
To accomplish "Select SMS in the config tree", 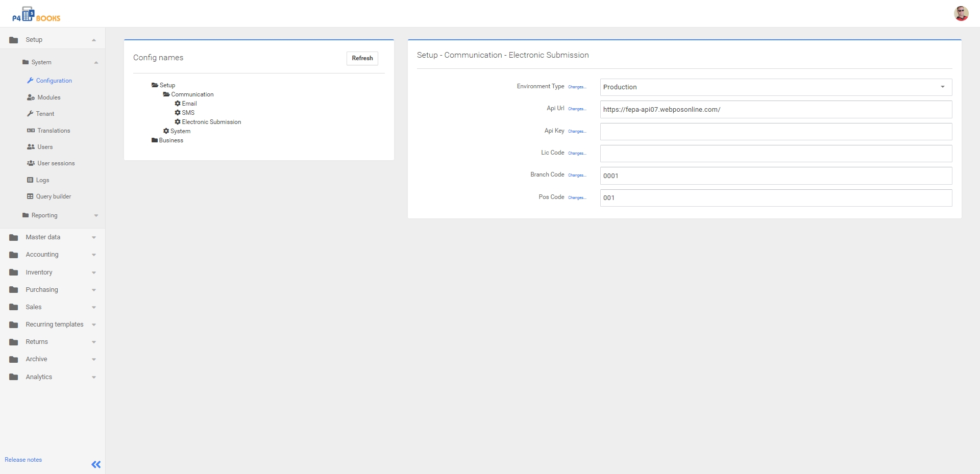I will [188, 113].
